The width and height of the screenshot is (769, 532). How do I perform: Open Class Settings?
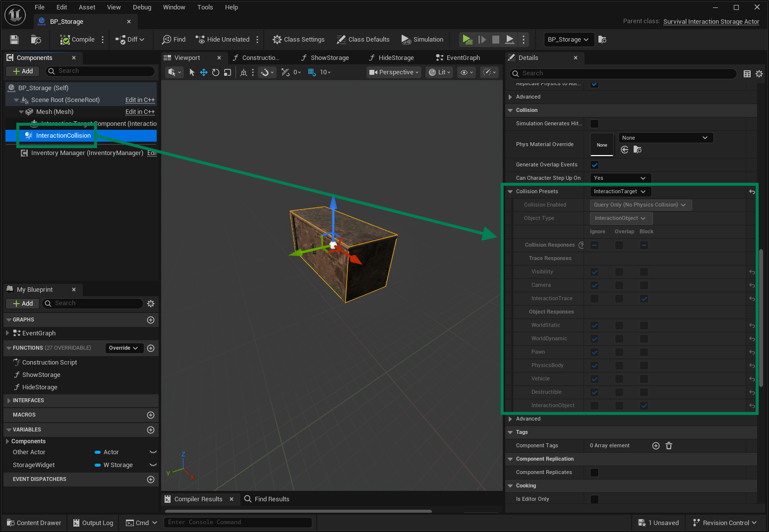click(x=298, y=39)
